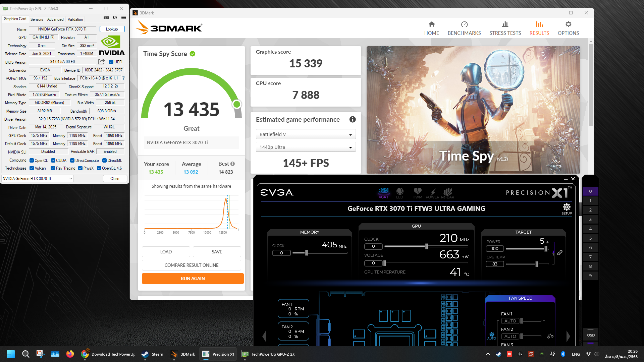The height and width of the screenshot is (362, 644).
Task: Open the Re-BAR icon in Precision X1
Action: click(448, 193)
